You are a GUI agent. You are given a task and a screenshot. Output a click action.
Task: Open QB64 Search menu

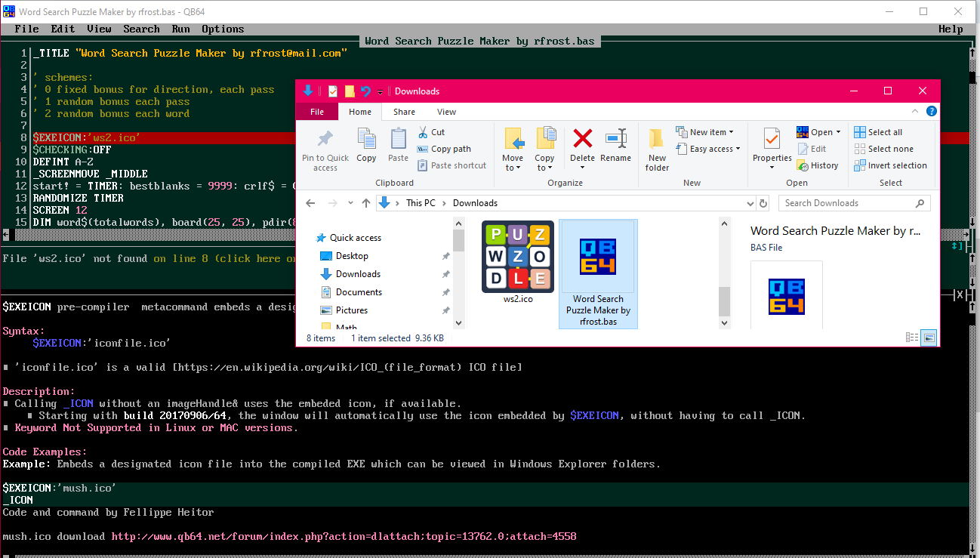pos(141,29)
